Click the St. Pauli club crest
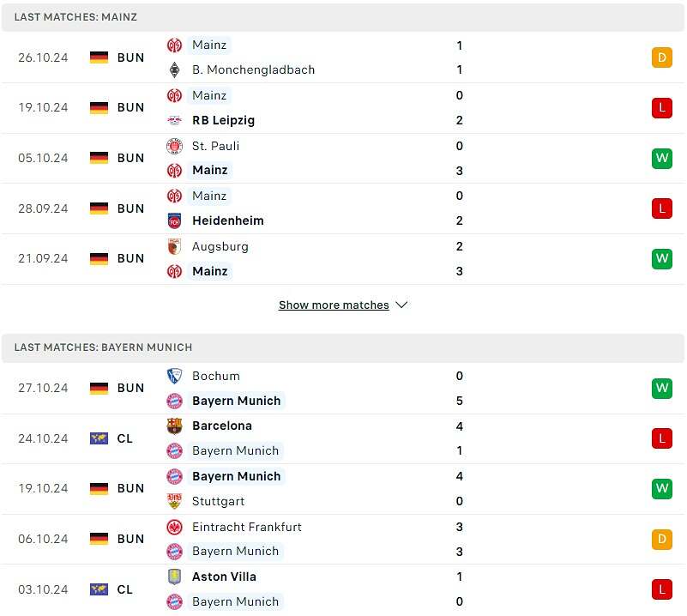 coord(175,146)
